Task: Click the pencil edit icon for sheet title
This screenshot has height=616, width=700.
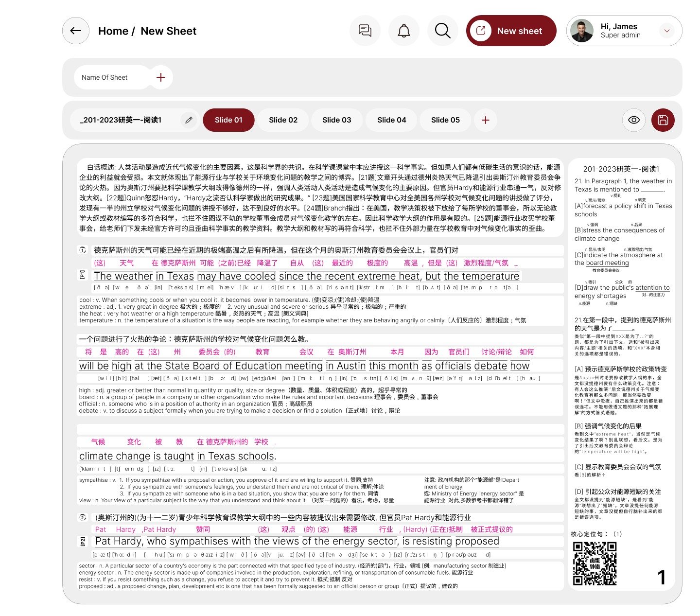Action: point(189,120)
